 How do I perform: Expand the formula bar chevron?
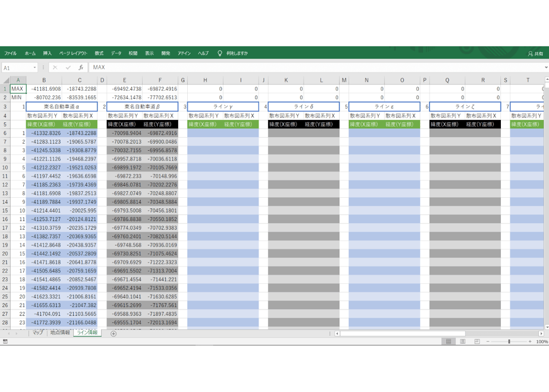tap(546, 67)
